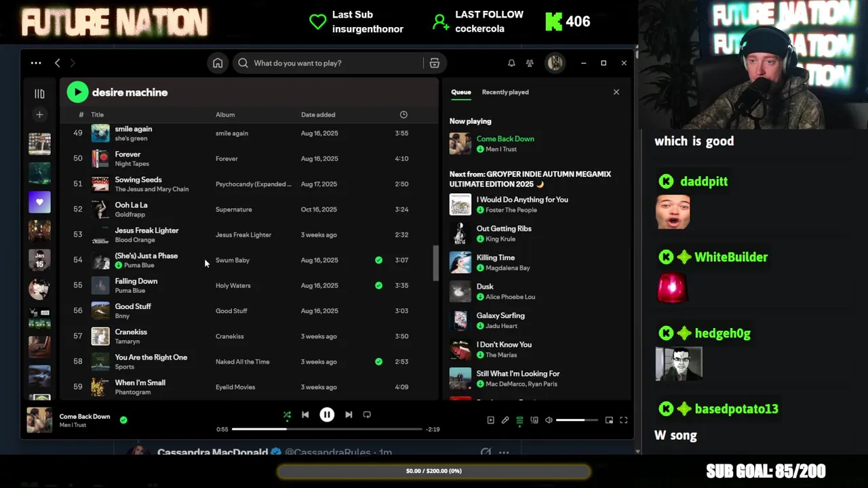
Task: Open the mini player icon
Action: coord(609,420)
